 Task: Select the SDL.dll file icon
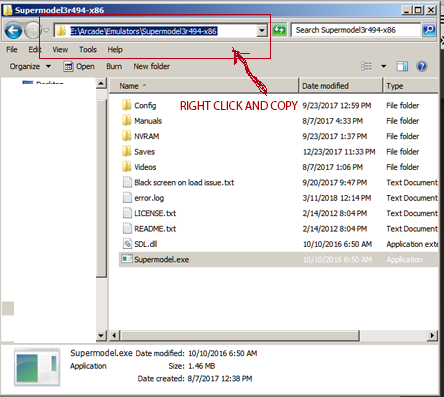[127, 244]
